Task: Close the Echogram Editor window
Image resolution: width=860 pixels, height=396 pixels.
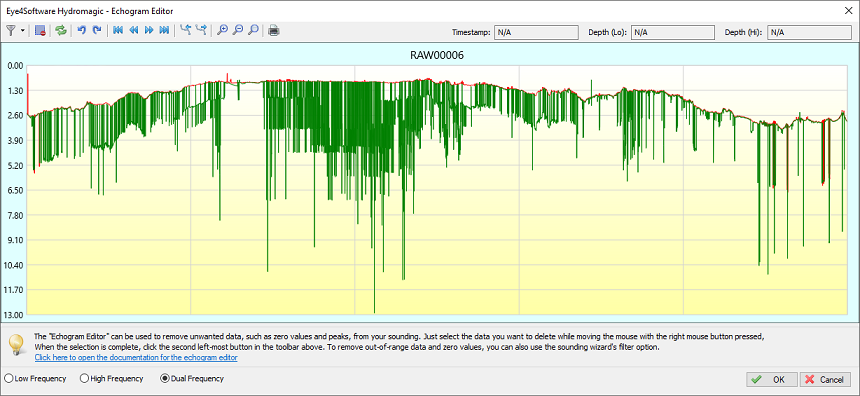Action: click(847, 10)
